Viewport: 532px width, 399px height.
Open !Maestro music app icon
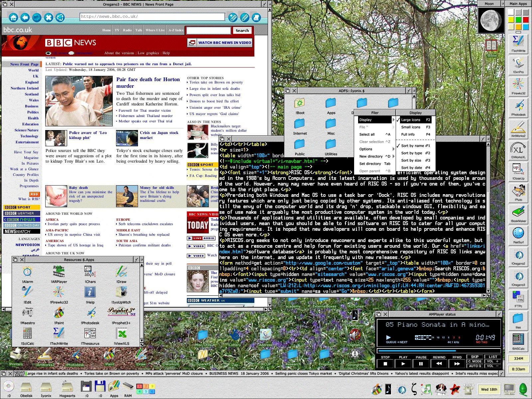pyautogui.click(x=28, y=316)
